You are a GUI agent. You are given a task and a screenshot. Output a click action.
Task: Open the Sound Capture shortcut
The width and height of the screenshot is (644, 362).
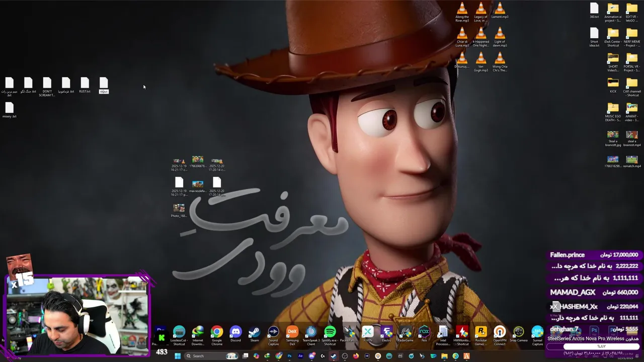click(273, 335)
